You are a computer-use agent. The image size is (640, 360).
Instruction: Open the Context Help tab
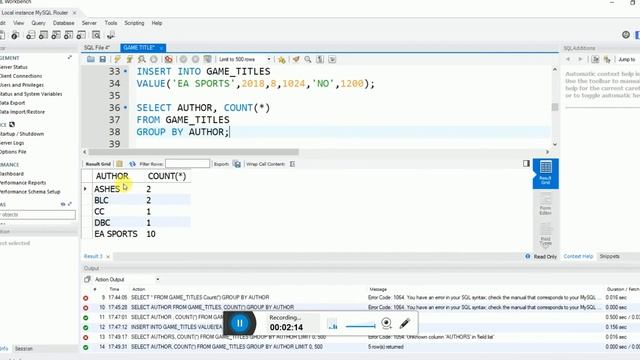pyautogui.click(x=578, y=256)
